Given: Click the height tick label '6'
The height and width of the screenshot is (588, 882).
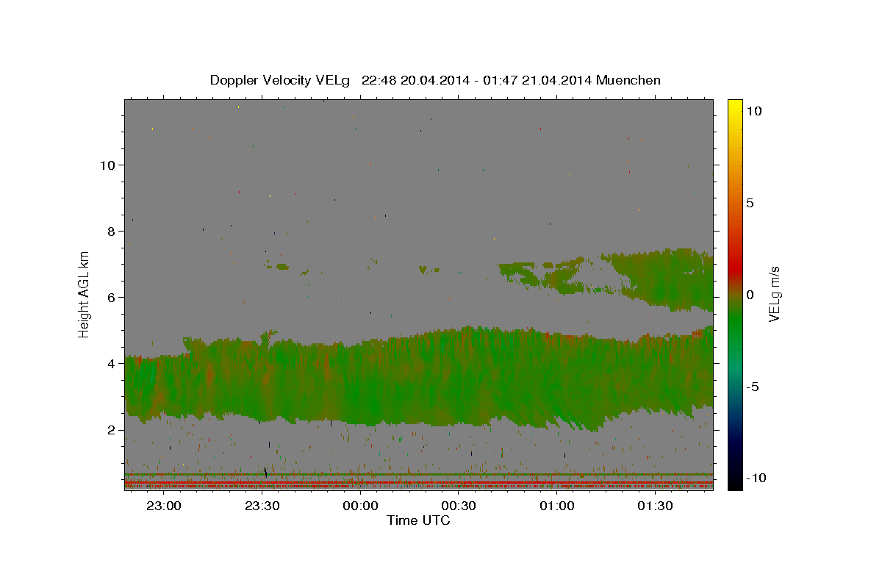Looking at the screenshot, I should [x=112, y=297].
